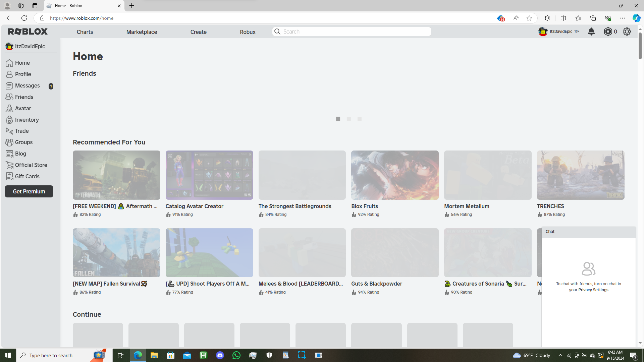Open Creatures of Sonaria game title

(x=485, y=284)
